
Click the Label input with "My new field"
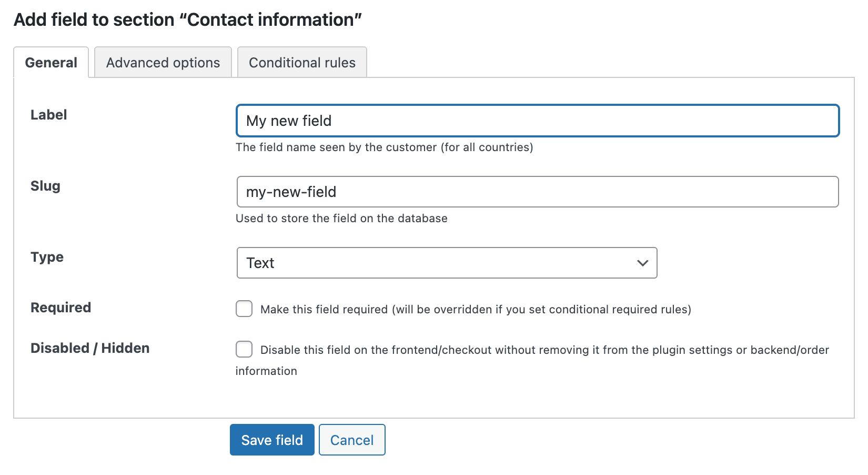point(537,121)
